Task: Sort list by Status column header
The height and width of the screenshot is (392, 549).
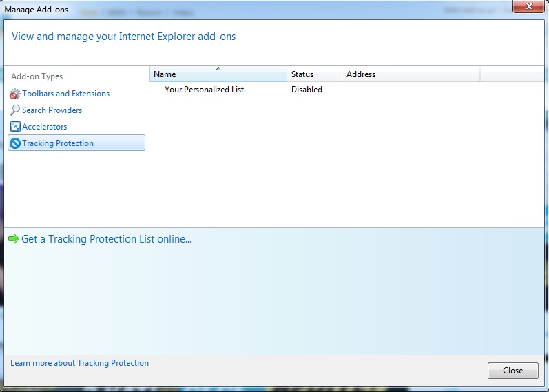Action: tap(314, 74)
